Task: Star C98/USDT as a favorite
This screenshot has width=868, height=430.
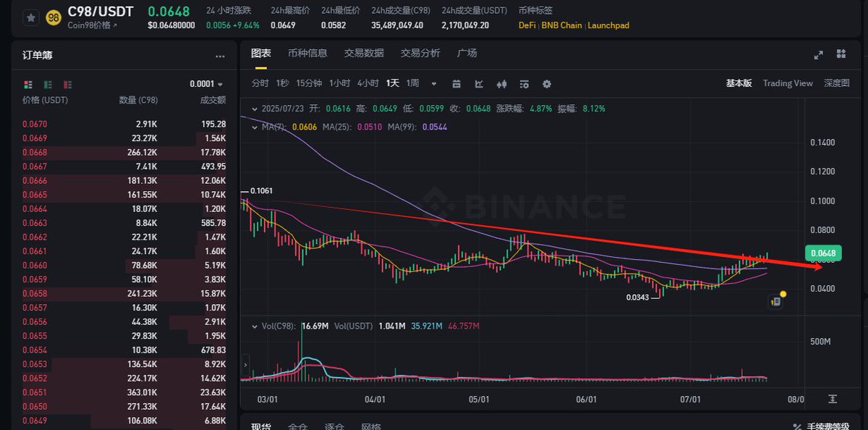Action: coord(31,18)
